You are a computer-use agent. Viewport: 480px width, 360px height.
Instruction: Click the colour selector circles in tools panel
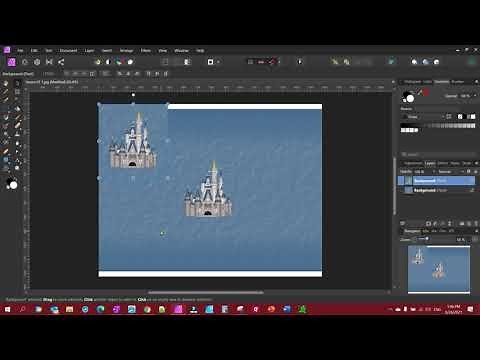12,184
